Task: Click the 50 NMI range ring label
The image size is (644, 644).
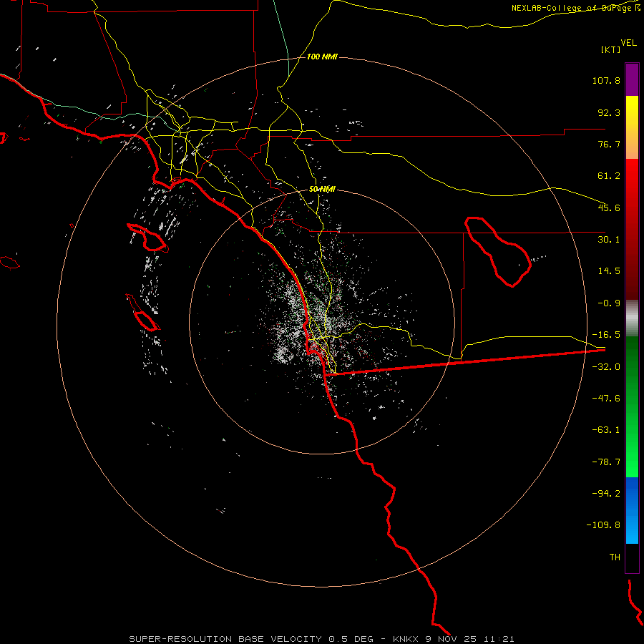Action: (322, 189)
